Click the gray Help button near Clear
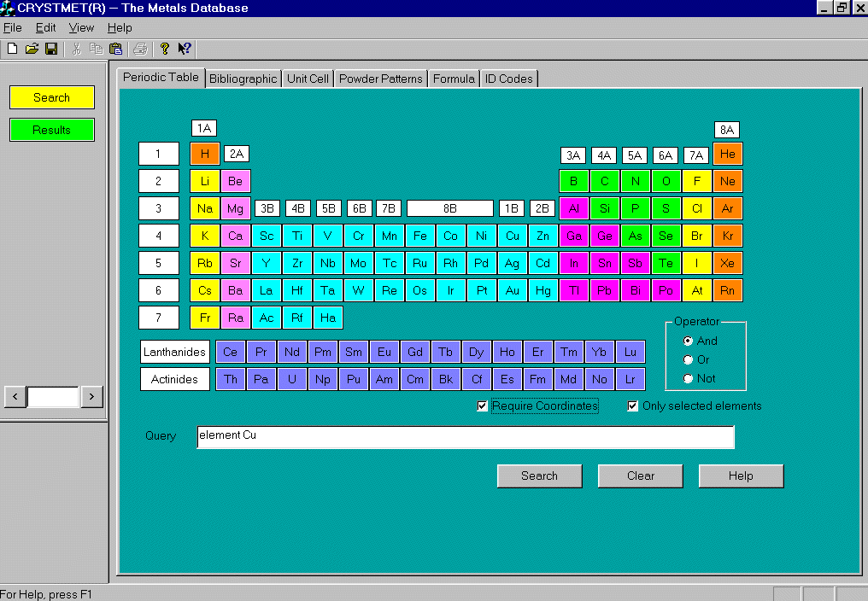Viewport: 868px width, 601px height. pyautogui.click(x=742, y=476)
